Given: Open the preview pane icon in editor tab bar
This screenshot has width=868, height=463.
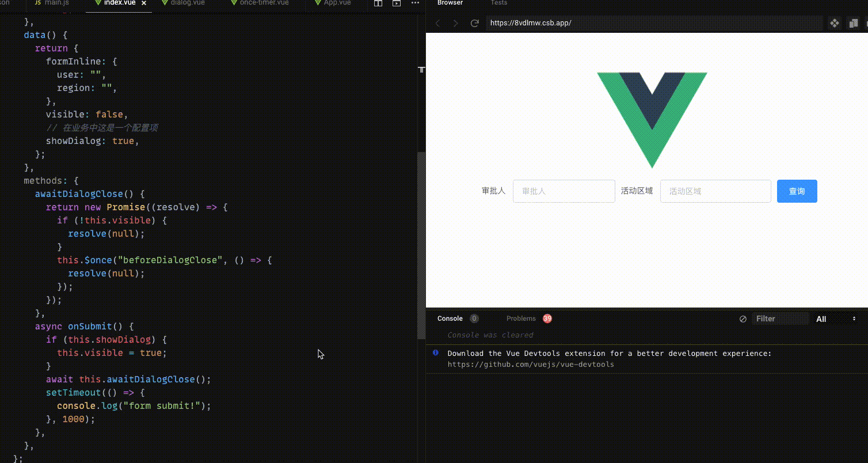Looking at the screenshot, I should [x=397, y=3].
